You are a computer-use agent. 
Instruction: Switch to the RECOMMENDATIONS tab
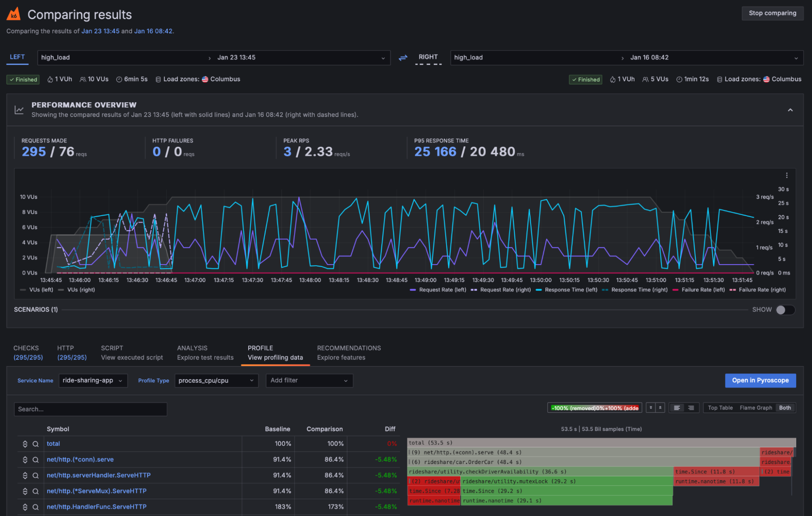coord(349,353)
